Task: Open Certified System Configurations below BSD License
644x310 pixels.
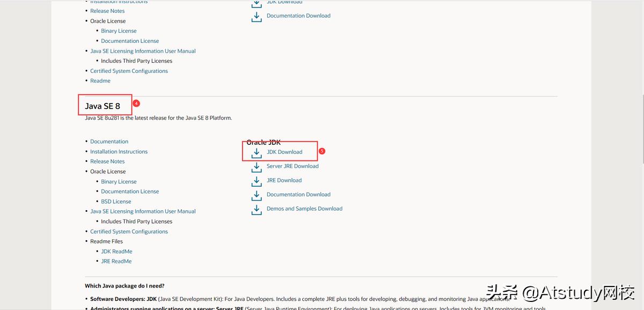Action: click(x=129, y=232)
